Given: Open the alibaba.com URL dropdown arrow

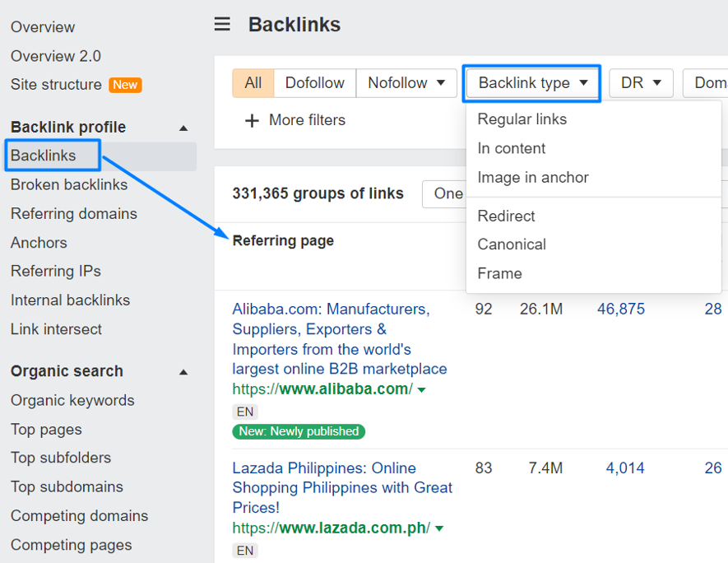Looking at the screenshot, I should pyautogui.click(x=422, y=389).
